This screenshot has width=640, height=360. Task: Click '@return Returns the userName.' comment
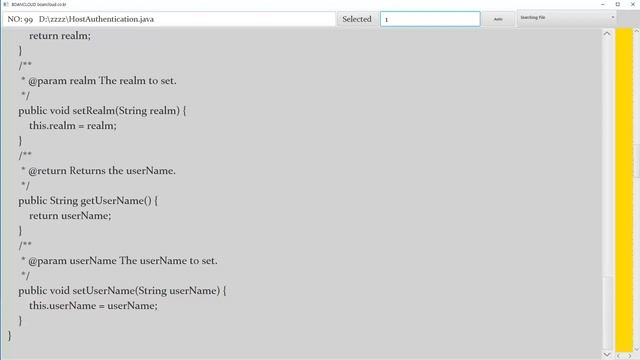coord(102,171)
